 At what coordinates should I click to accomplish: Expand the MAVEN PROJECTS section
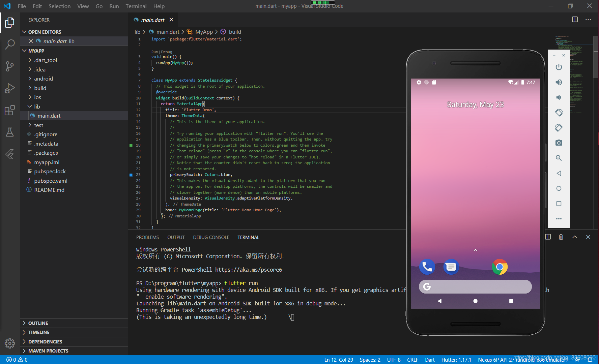point(74,351)
